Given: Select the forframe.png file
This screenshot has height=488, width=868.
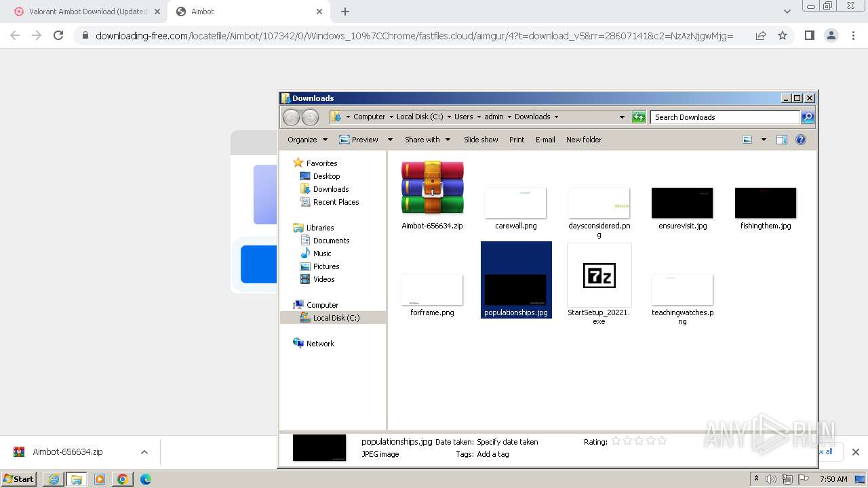Looking at the screenshot, I should (432, 289).
